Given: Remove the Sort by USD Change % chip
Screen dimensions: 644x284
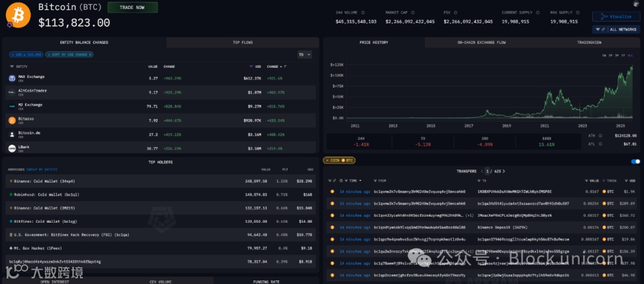Looking at the screenshot, I should 49,55.
